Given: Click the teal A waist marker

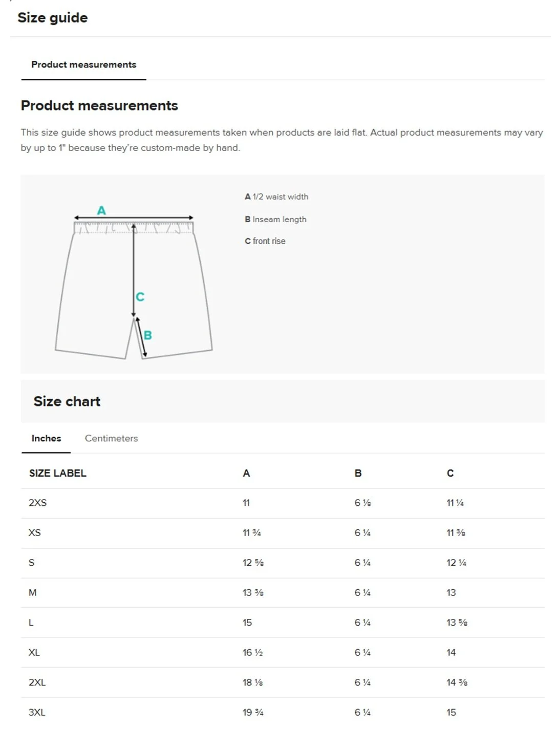Looking at the screenshot, I should 101,210.
